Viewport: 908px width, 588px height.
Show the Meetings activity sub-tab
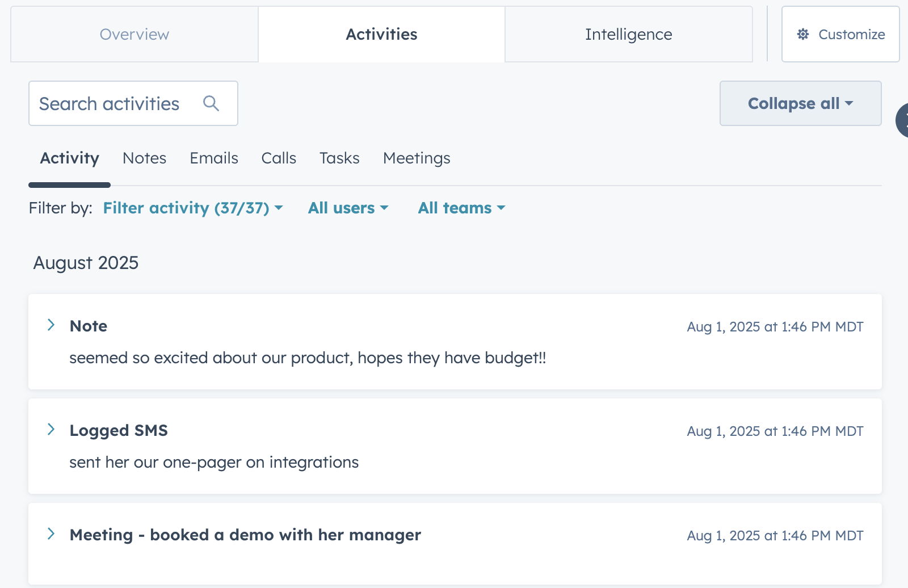[417, 158]
